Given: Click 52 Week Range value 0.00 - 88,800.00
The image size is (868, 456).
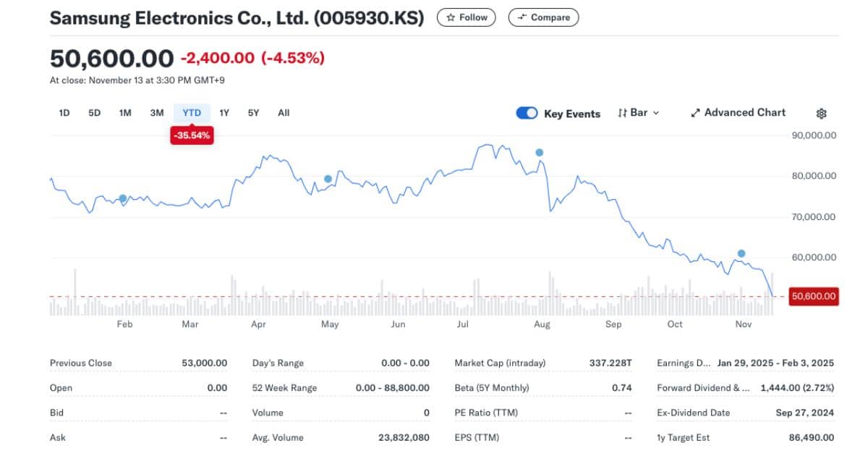Looking at the screenshot, I should pos(393,388).
